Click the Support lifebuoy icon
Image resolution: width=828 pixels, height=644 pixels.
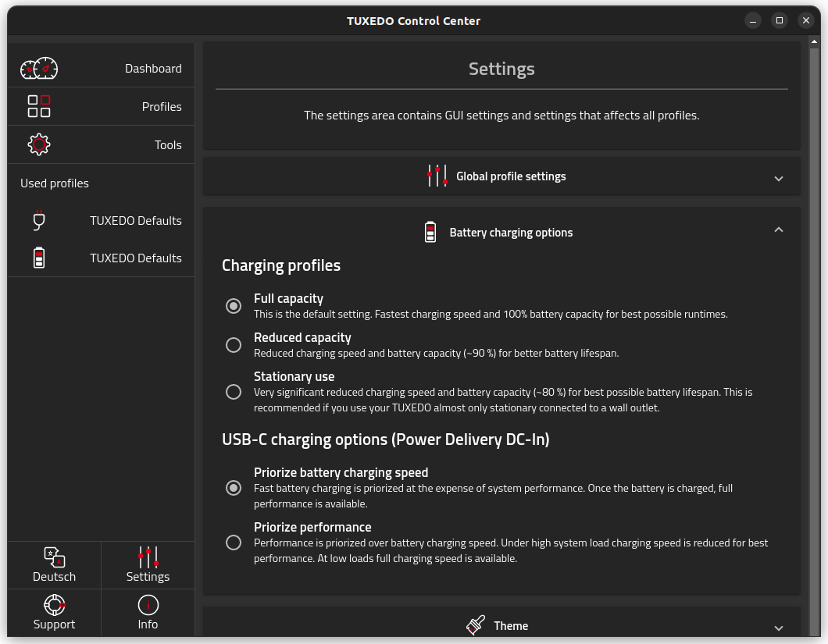tap(54, 603)
